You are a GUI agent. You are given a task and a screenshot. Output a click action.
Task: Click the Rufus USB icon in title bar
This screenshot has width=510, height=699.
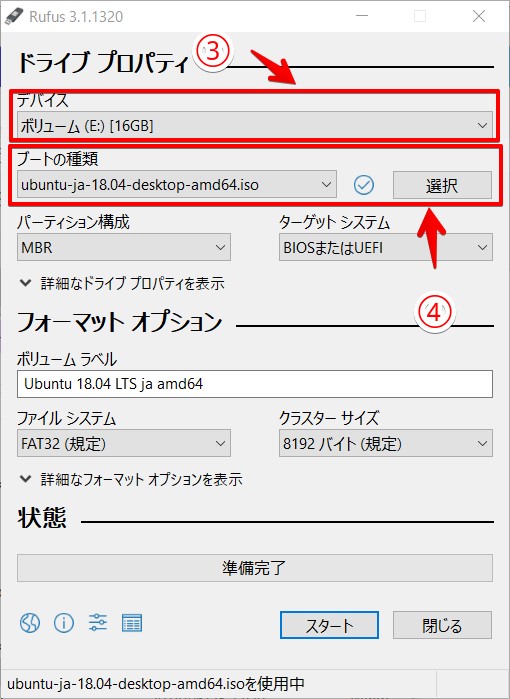[14, 16]
